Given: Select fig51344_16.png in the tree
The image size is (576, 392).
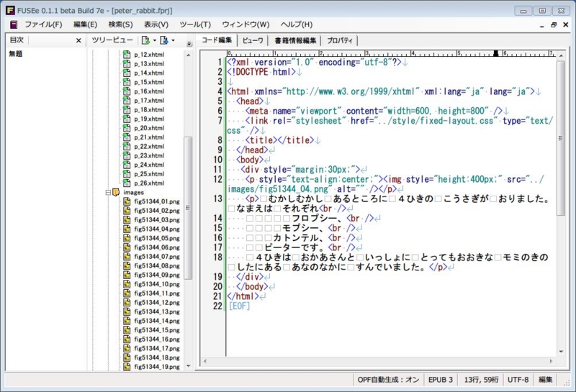Looking at the screenshot, I should tap(157, 339).
